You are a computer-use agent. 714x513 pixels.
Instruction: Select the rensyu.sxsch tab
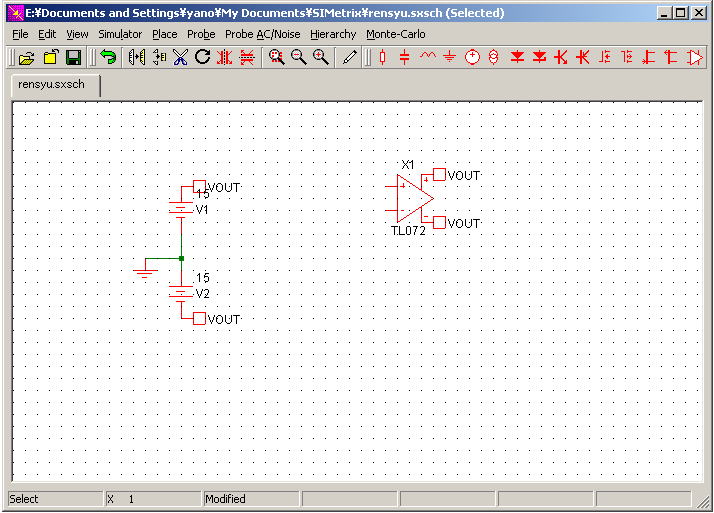click(x=56, y=85)
